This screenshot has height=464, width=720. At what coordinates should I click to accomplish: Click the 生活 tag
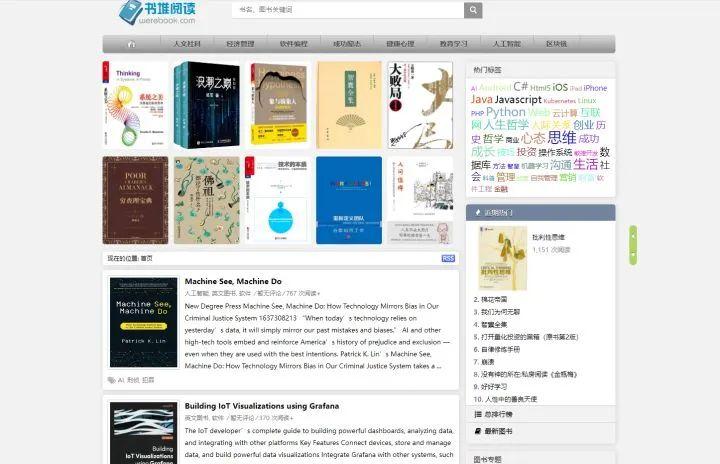(x=585, y=164)
